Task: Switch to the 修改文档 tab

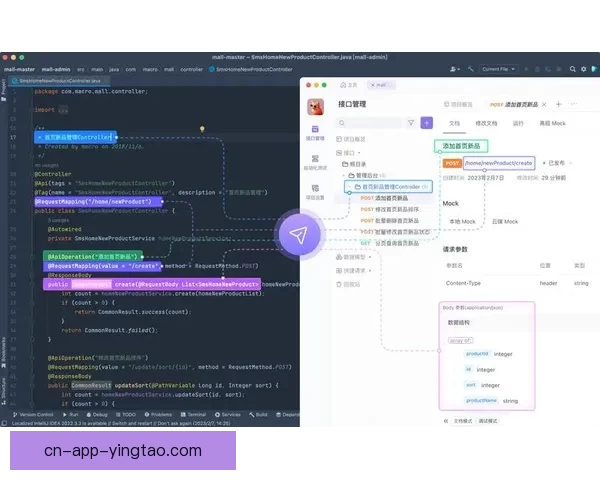Action: click(486, 123)
